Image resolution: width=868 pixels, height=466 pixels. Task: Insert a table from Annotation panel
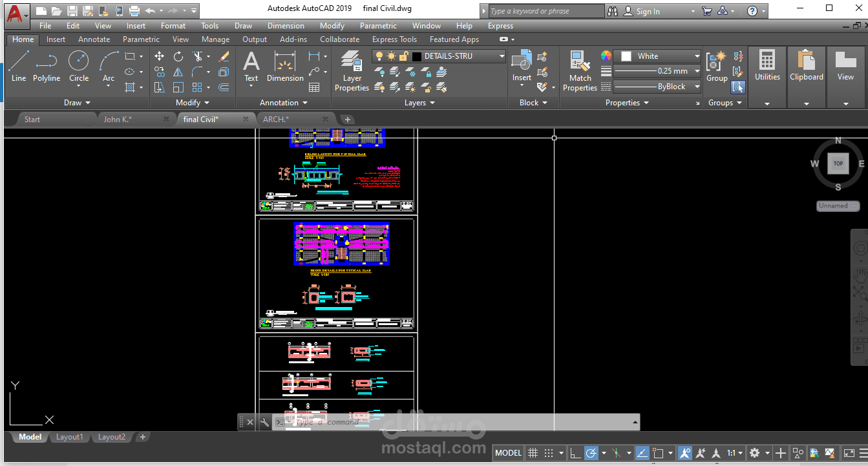pos(314,87)
